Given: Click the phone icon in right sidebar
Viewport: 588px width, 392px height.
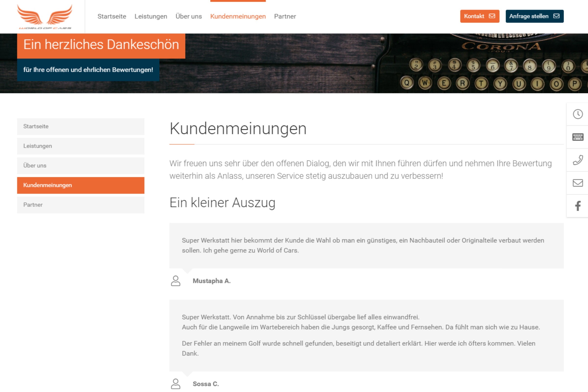Looking at the screenshot, I should (577, 160).
